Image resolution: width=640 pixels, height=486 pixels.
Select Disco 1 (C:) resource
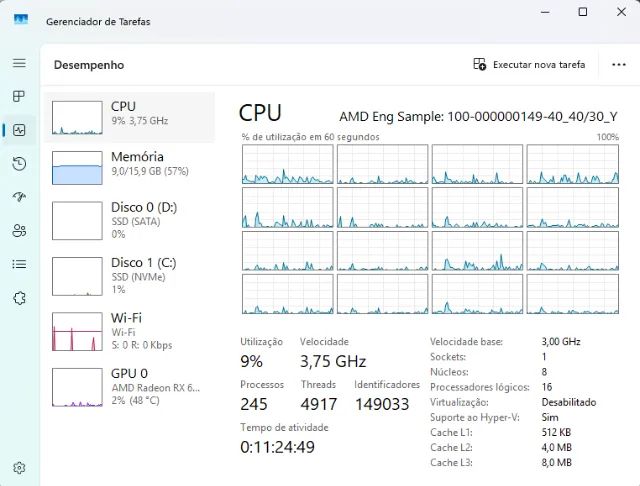tap(129, 276)
